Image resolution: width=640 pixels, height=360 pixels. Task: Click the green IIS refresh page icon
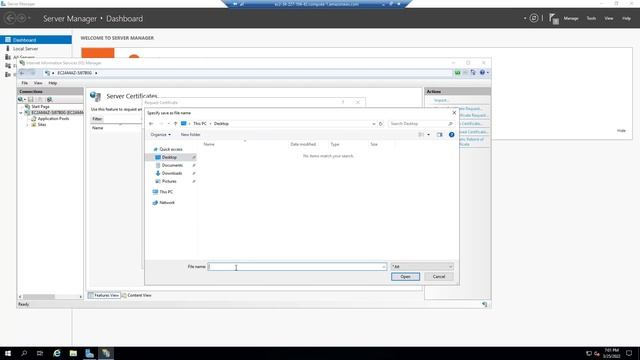(x=458, y=73)
